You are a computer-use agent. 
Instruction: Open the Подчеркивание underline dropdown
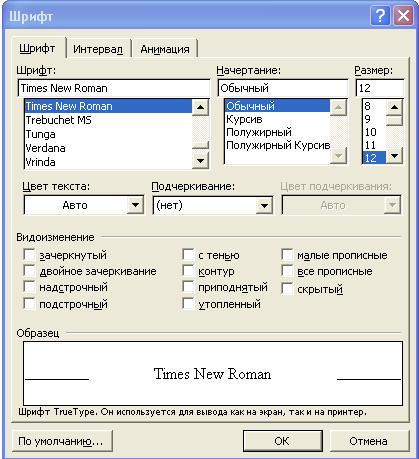(x=264, y=205)
